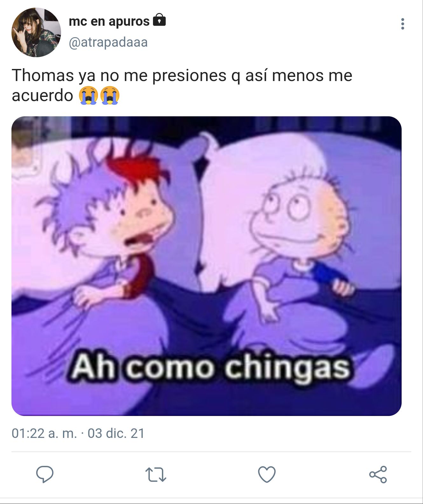Tap the second crying emoji in tweet
423x504 pixels.
click(x=110, y=95)
